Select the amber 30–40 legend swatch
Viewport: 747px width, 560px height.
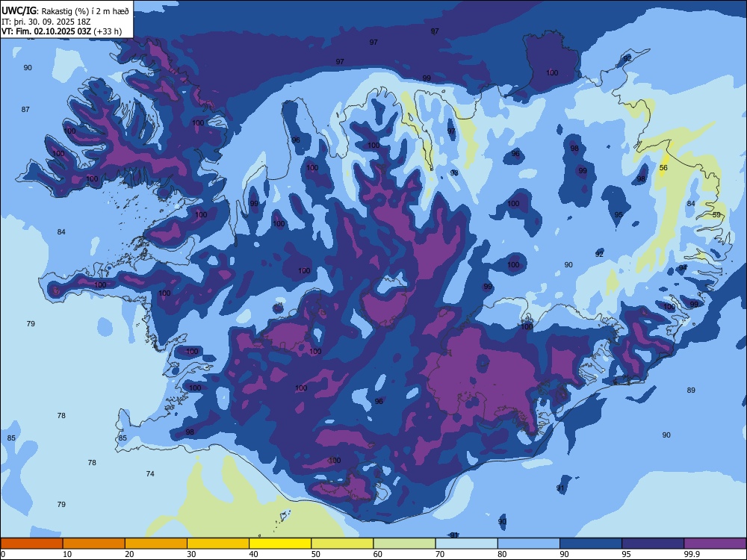coord(218,544)
